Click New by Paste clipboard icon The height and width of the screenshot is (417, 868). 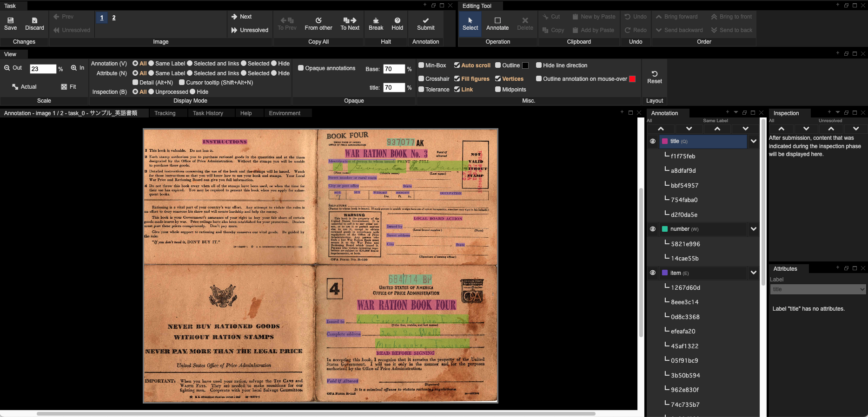[x=576, y=17]
